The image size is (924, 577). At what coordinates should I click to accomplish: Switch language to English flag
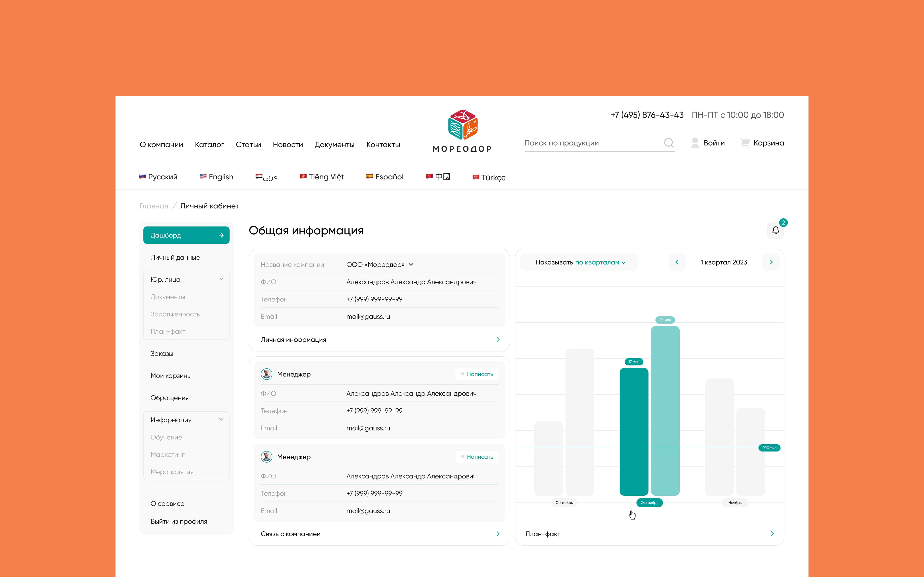(203, 176)
